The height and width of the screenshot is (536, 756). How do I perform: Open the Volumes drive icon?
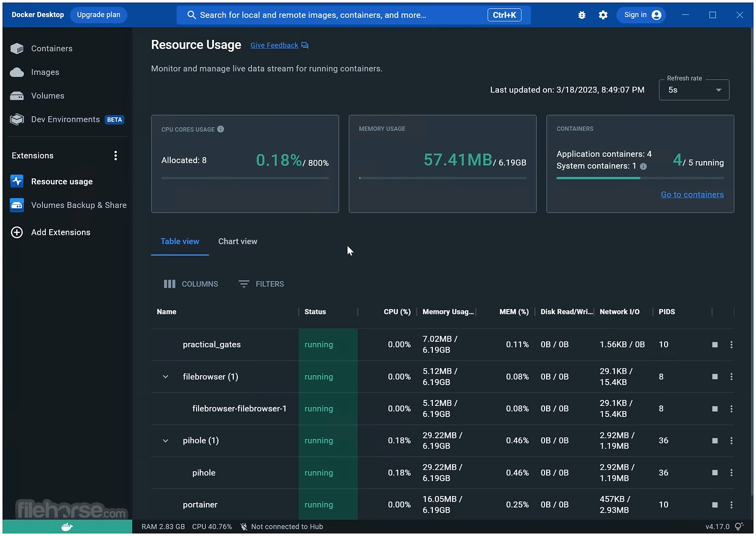17,96
